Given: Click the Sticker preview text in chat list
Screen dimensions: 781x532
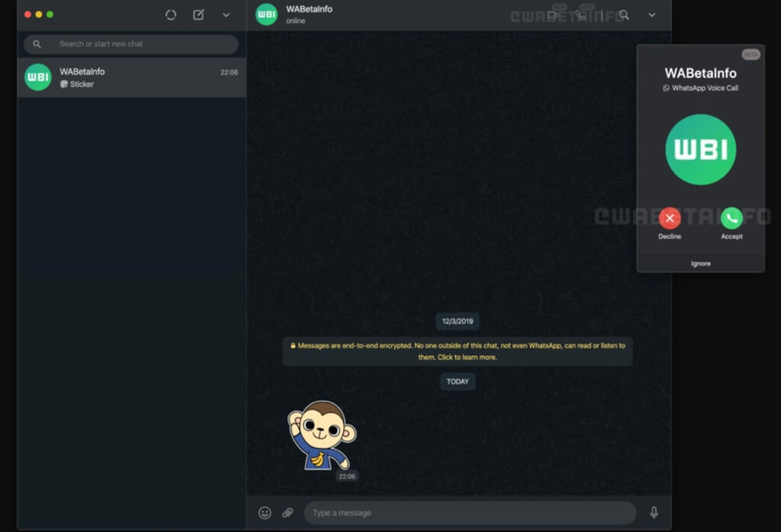Looking at the screenshot, I should pos(82,84).
